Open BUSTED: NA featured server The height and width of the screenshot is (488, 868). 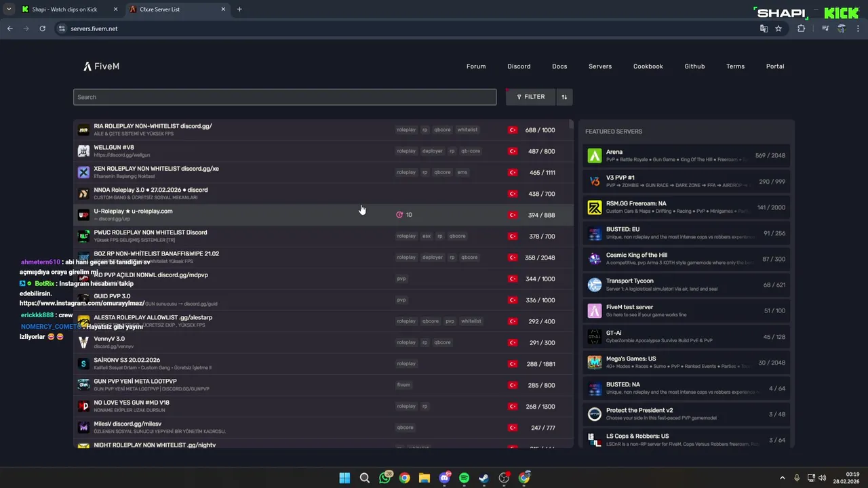(x=686, y=388)
